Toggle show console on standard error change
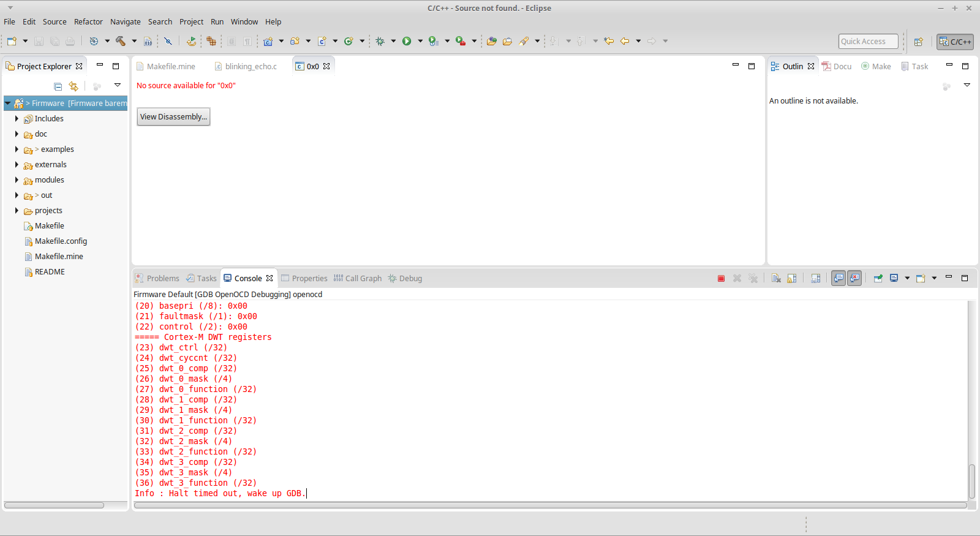Screen dimensions: 980x536 (854, 278)
